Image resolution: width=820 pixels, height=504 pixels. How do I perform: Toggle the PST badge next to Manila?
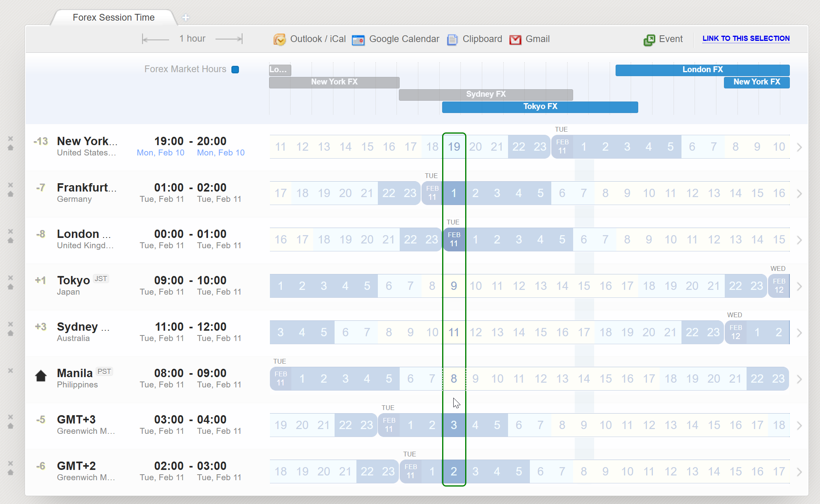pyautogui.click(x=104, y=372)
